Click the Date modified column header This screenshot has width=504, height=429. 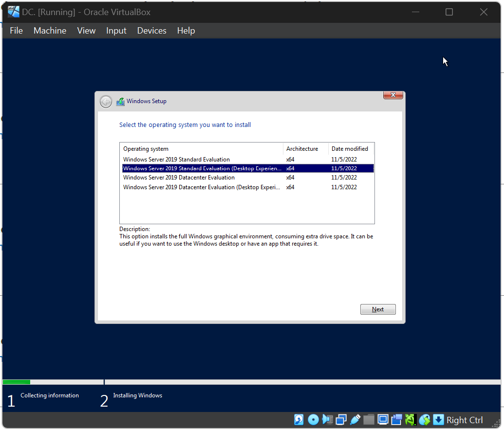click(x=351, y=149)
